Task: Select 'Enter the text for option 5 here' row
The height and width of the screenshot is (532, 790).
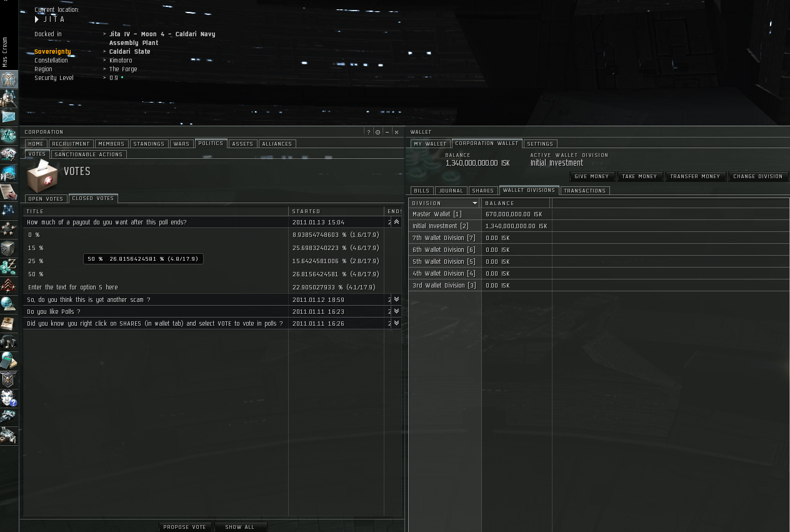Action: coord(212,287)
